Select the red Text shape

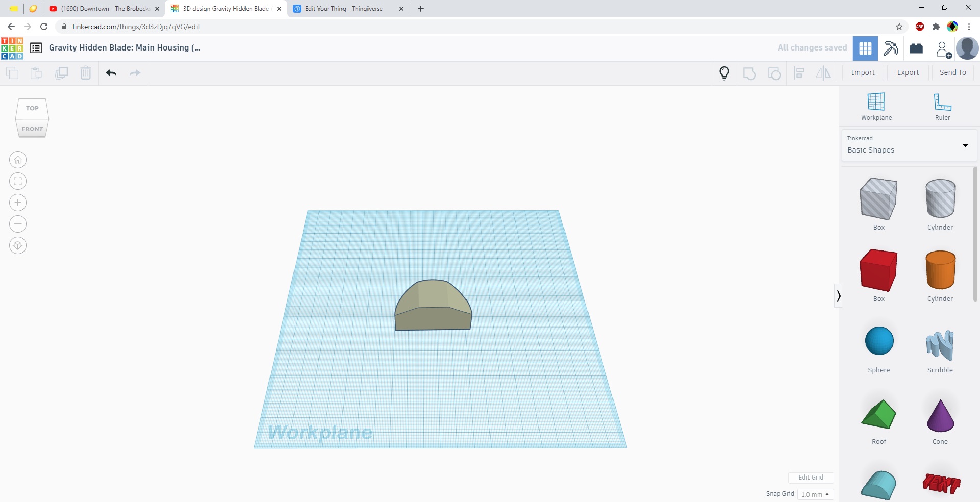[941, 483]
